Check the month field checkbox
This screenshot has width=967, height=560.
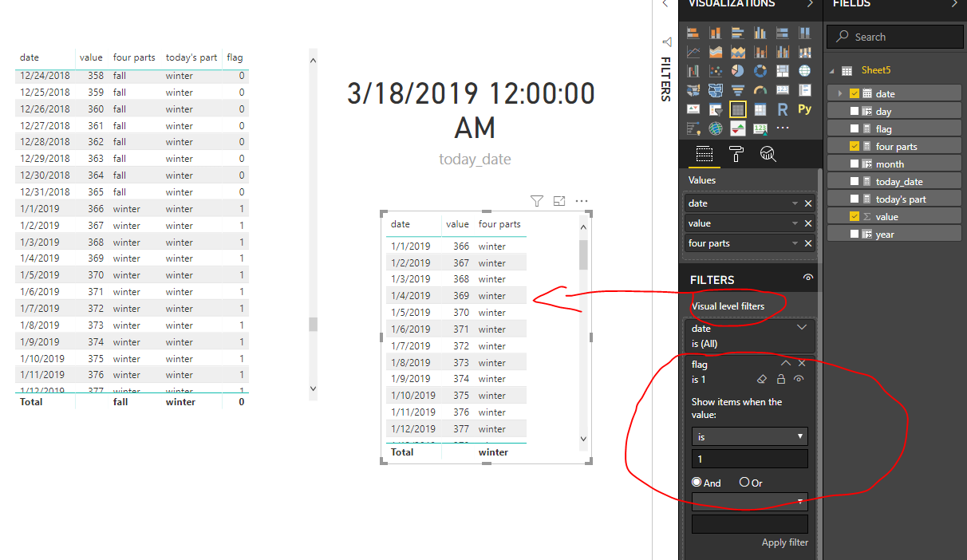point(855,164)
